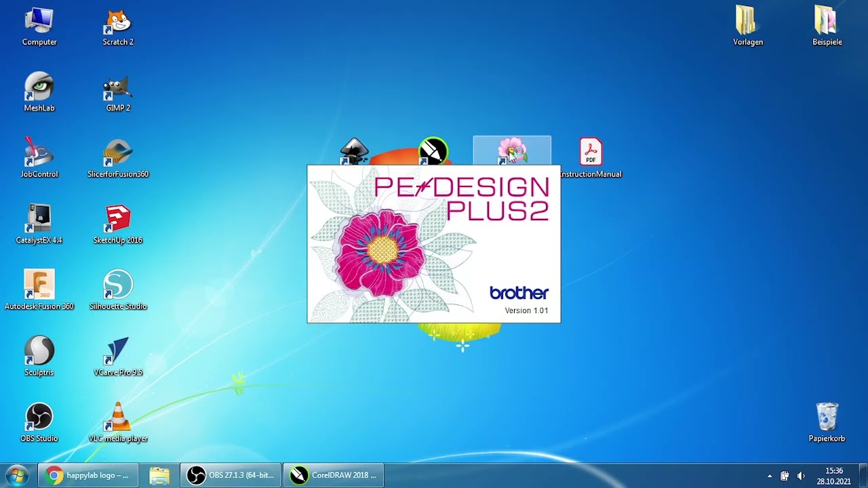Select the PE-Design flower shortcut icon
The width and height of the screenshot is (868, 488).
point(512,150)
